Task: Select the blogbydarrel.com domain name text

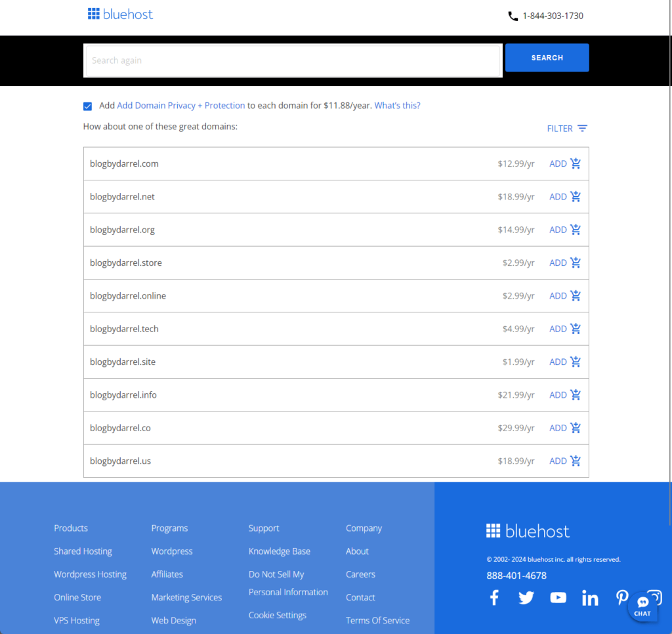Action: (x=124, y=164)
